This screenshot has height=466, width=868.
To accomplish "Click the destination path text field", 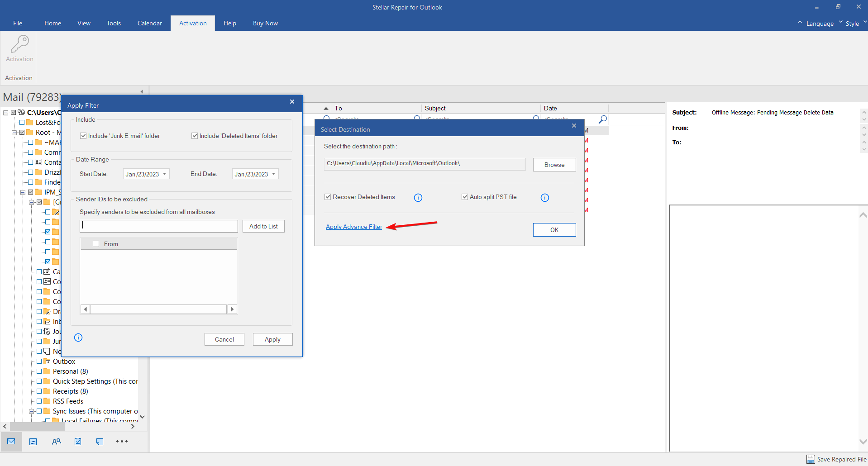I will point(425,164).
